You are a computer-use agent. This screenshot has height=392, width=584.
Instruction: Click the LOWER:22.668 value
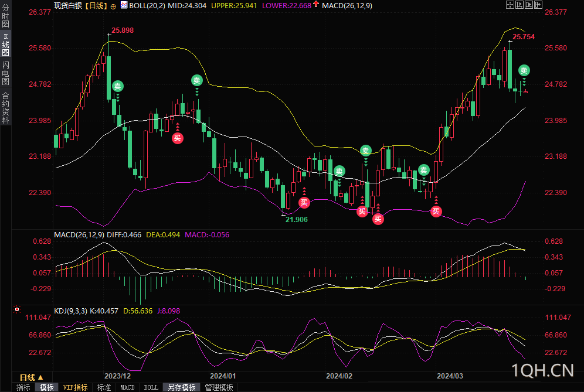coord(287,6)
